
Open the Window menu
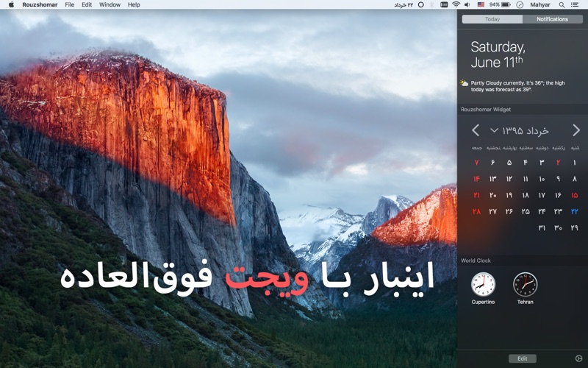tap(110, 4)
